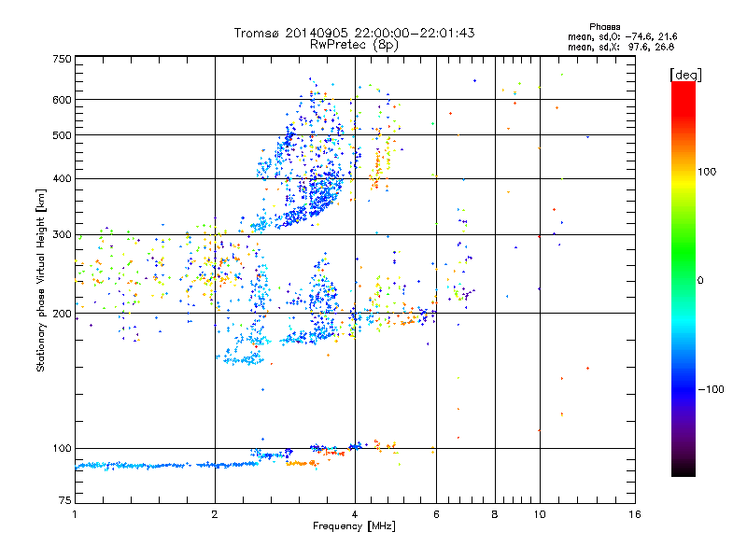Screen dimensions: 747x560
Task: Click the x-axis tick label '8'
Action: [495, 514]
